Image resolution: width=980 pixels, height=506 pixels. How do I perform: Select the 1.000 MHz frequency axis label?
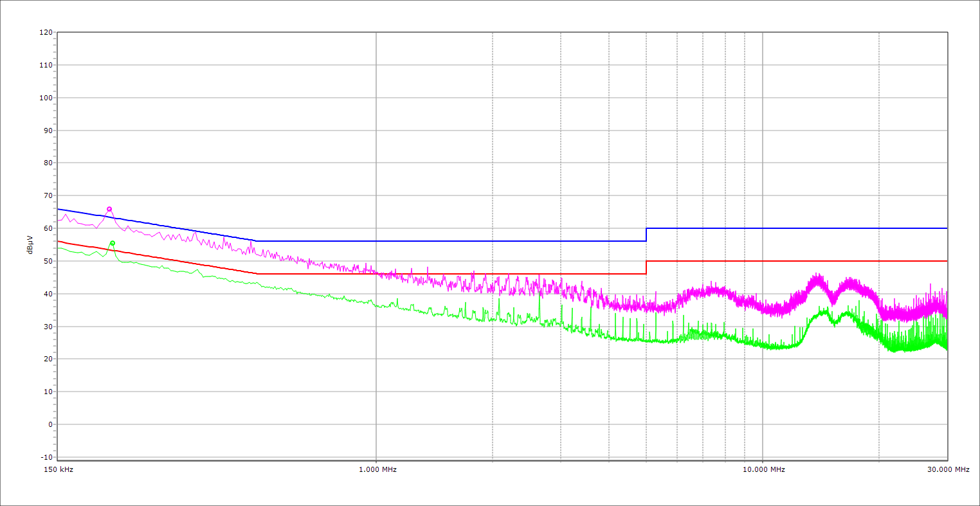point(377,469)
